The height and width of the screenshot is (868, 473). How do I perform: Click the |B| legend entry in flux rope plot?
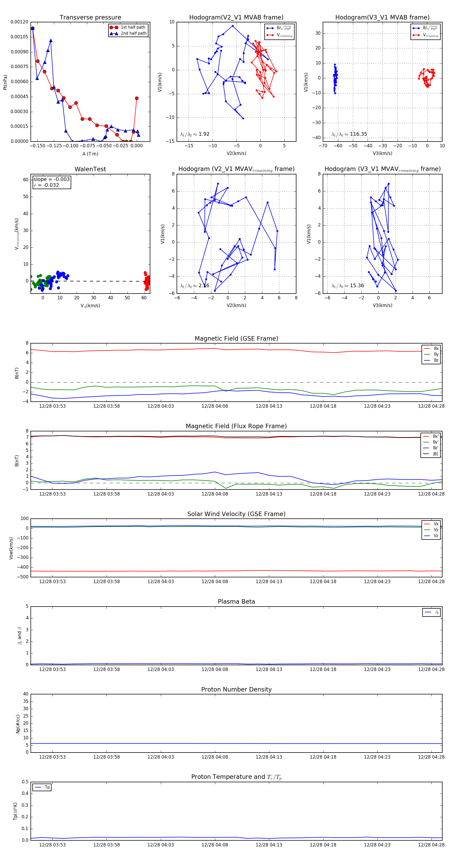(431, 454)
